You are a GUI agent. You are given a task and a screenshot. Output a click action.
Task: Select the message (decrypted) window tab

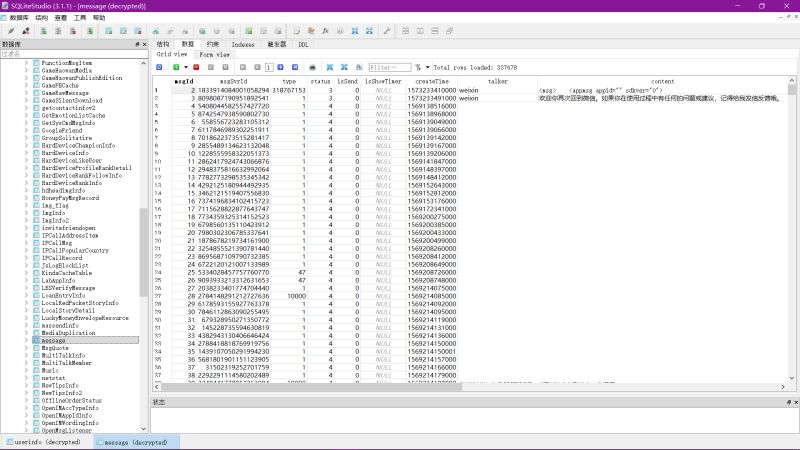tap(135, 442)
